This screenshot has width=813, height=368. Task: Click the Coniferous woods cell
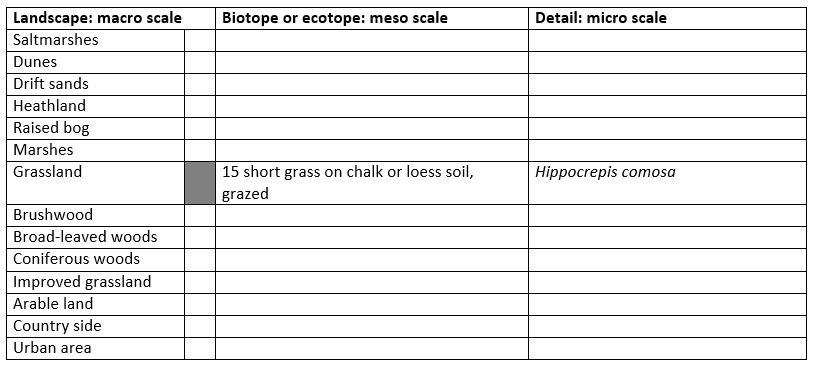click(96, 259)
